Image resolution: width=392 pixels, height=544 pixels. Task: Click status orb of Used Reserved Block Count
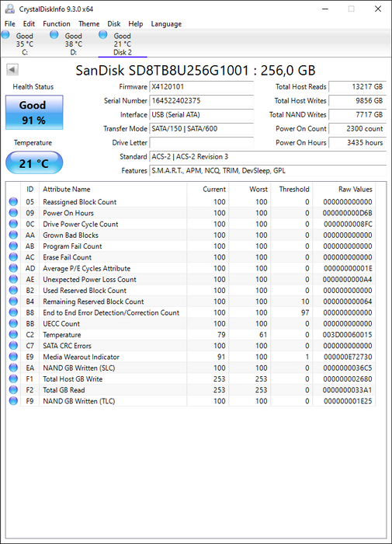click(13, 290)
